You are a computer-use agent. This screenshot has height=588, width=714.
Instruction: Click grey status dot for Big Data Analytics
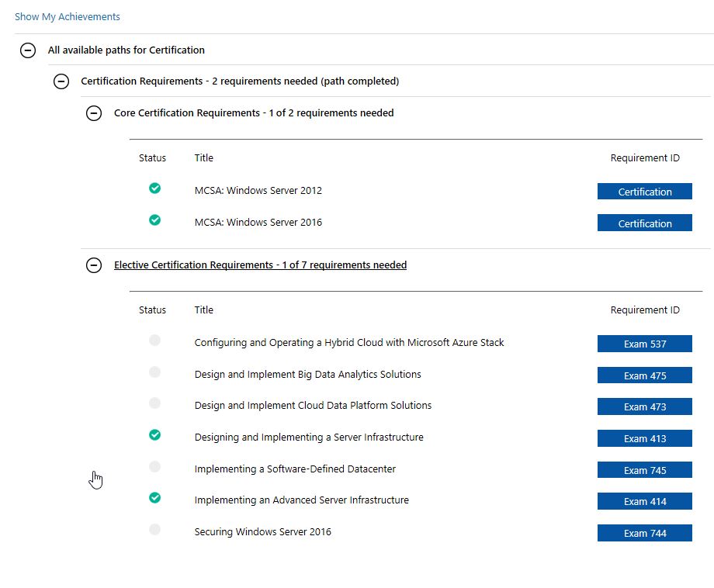coord(154,372)
